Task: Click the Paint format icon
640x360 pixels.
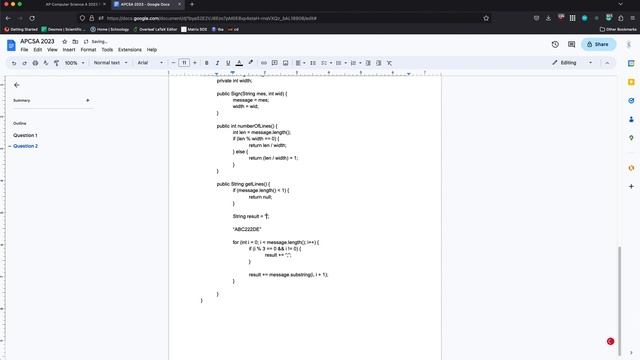Action: coord(56,63)
